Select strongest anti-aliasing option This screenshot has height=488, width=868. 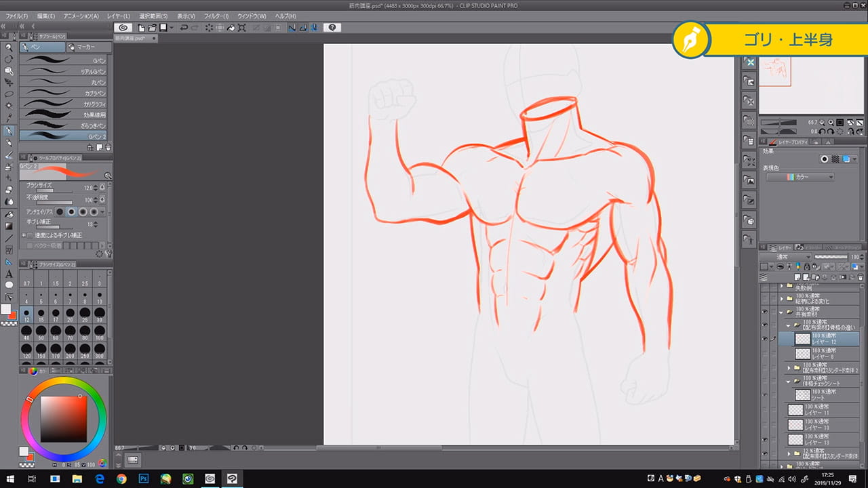pos(94,212)
